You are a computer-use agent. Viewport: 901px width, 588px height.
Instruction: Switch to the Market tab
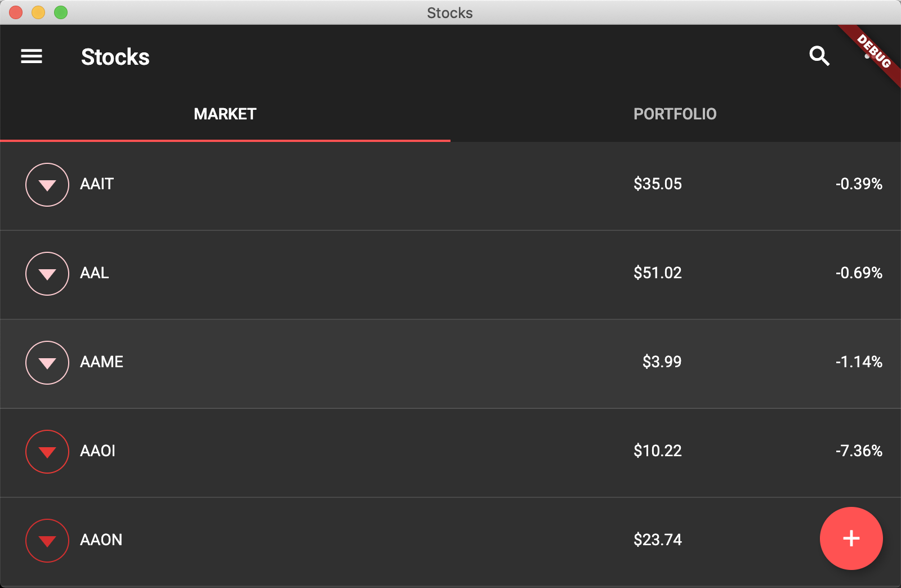pos(225,114)
